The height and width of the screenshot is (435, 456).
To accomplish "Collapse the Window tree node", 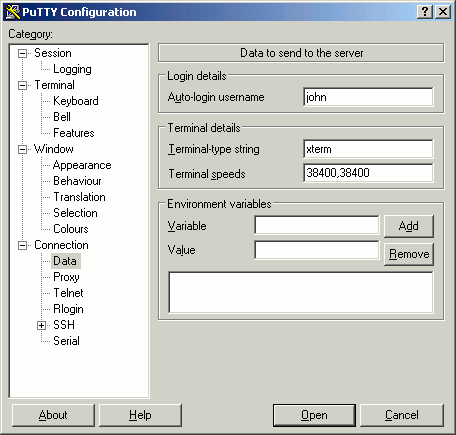I will point(22,149).
